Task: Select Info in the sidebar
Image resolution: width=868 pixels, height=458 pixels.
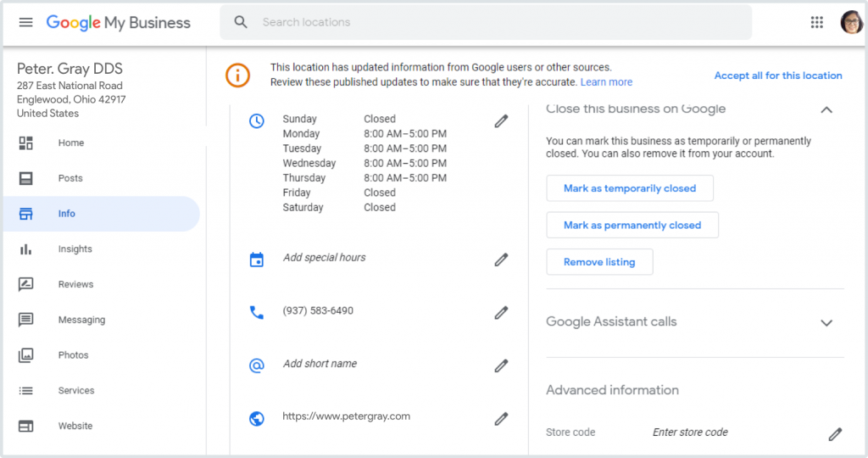Action: (102, 214)
